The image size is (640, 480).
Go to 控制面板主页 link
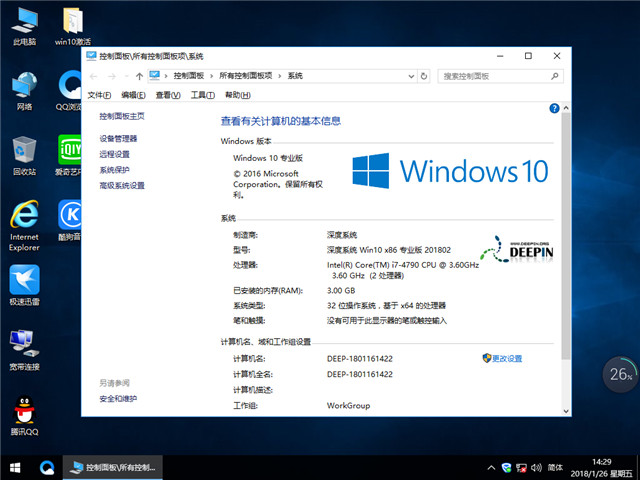point(122,116)
